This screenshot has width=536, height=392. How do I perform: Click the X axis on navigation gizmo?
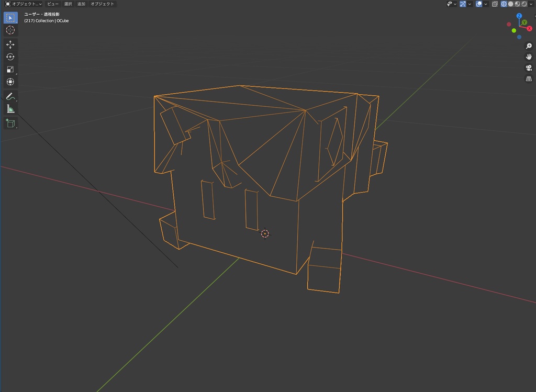pos(530,28)
